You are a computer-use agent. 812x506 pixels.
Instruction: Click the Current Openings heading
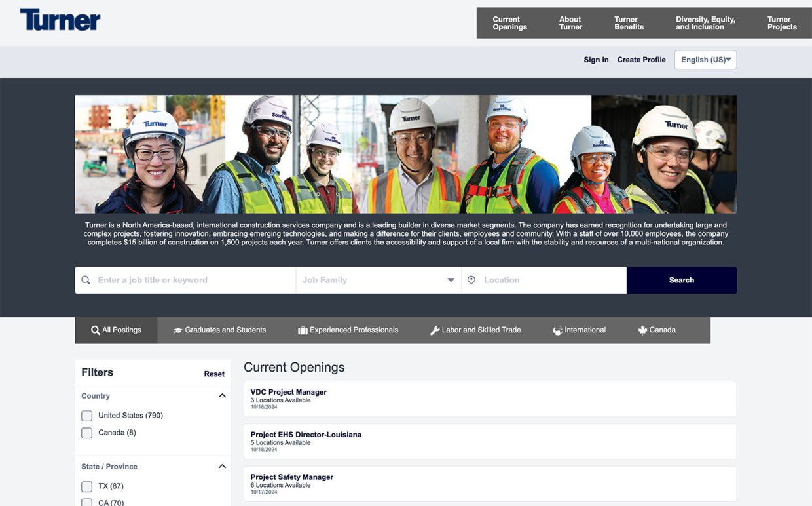[x=294, y=368]
